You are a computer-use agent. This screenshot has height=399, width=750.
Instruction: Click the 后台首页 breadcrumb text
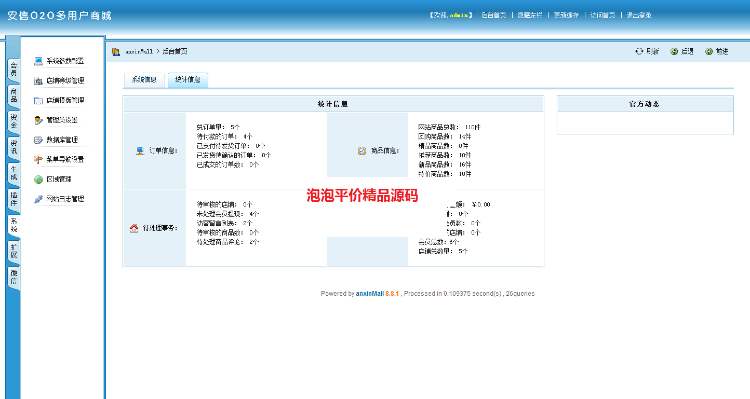175,51
